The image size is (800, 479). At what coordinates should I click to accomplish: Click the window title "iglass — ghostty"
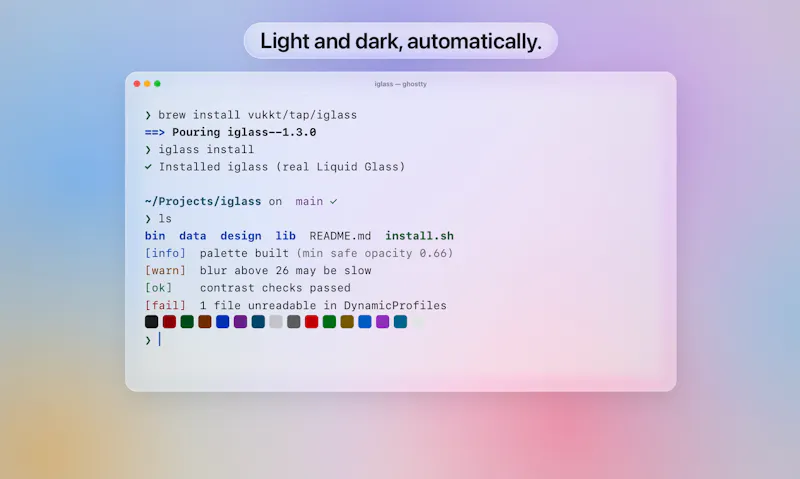coord(401,84)
